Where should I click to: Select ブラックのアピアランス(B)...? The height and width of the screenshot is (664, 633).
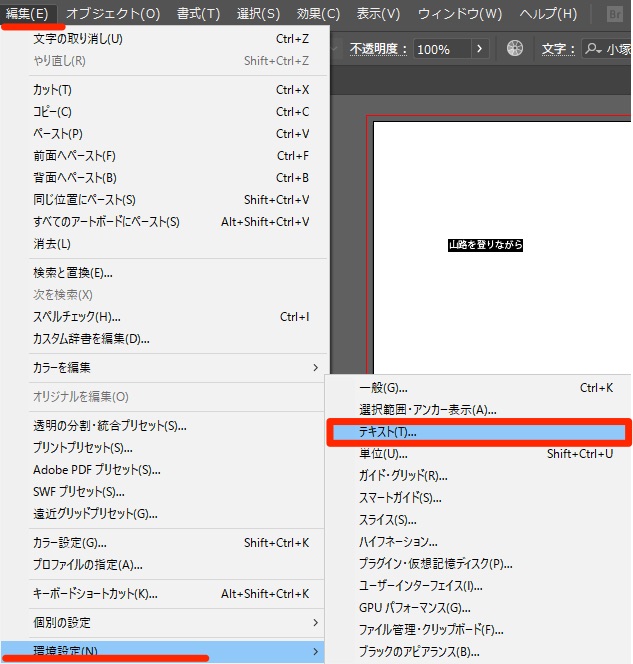pyautogui.click(x=478, y=652)
